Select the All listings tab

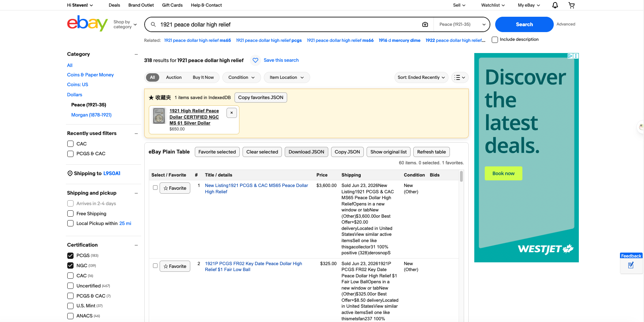153,77
